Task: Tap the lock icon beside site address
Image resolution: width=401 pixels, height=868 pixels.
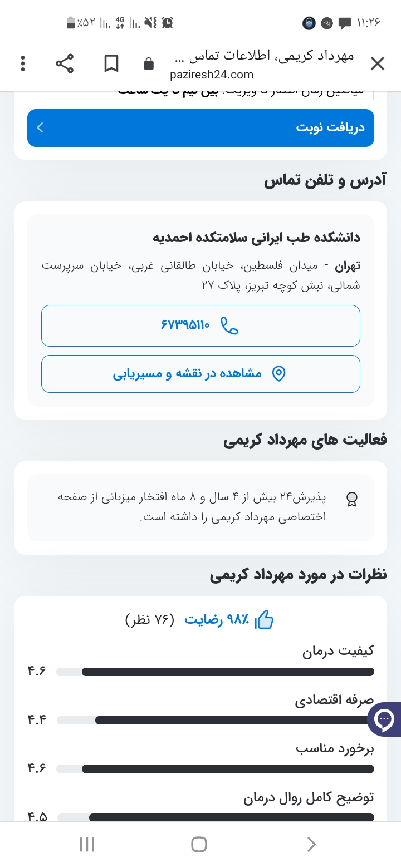Action: point(149,64)
